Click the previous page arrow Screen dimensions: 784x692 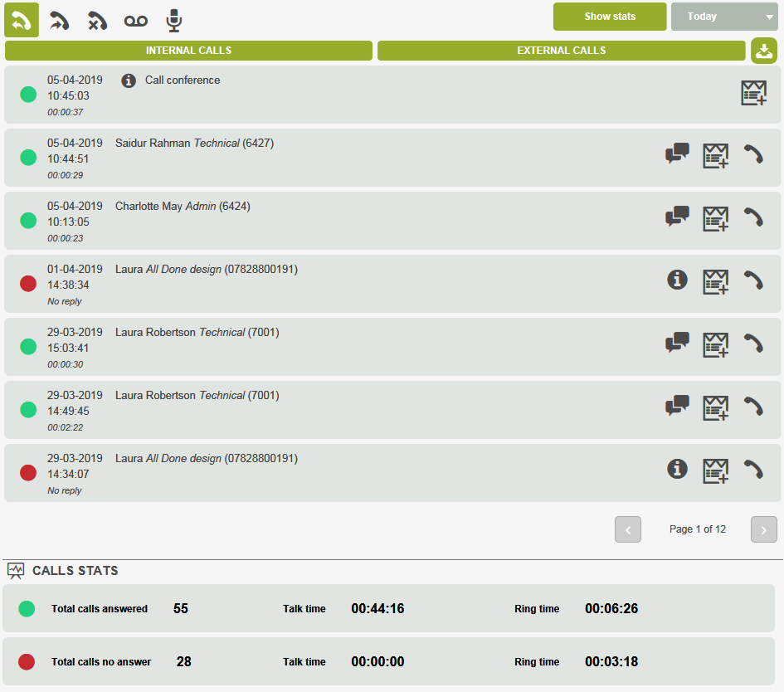point(628,529)
